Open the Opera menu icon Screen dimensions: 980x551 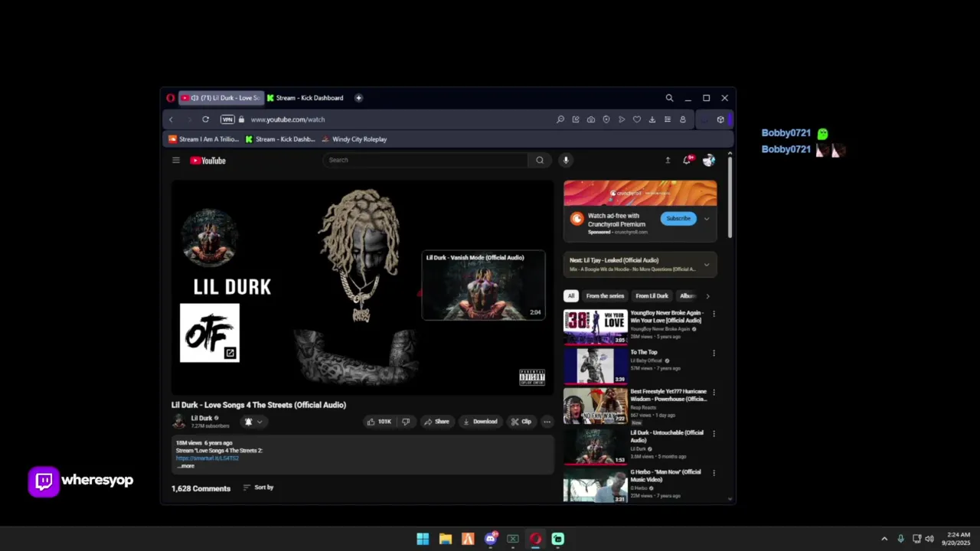pos(170,98)
